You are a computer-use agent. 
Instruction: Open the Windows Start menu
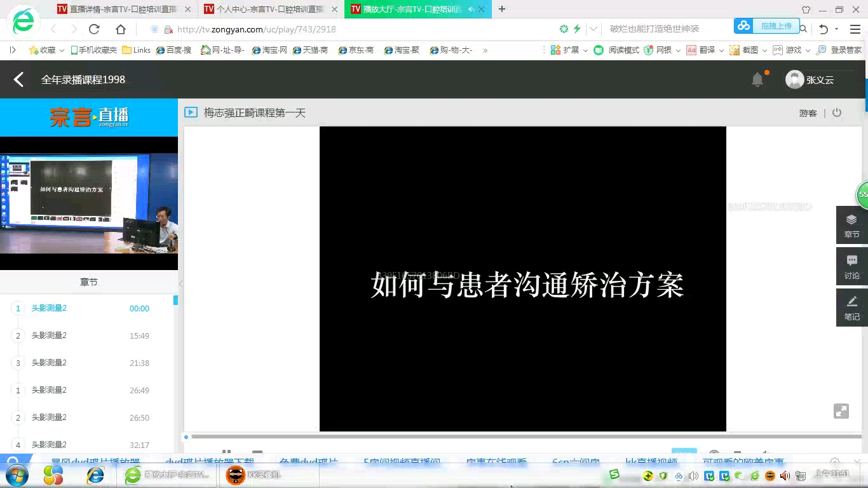[17, 475]
